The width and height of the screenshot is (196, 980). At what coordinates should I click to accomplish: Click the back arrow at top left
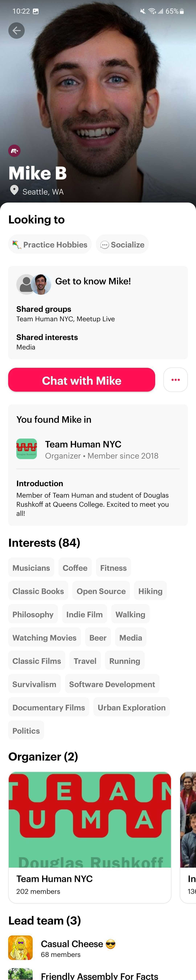click(16, 30)
